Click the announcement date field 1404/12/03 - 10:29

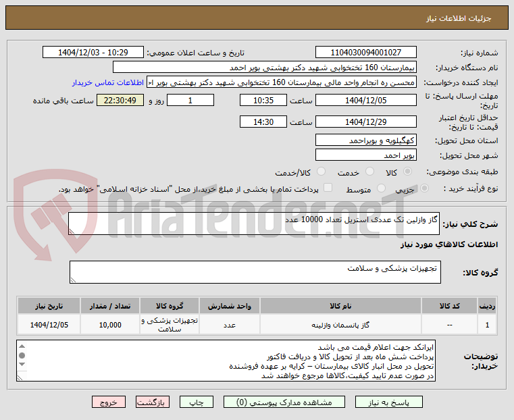(93, 53)
